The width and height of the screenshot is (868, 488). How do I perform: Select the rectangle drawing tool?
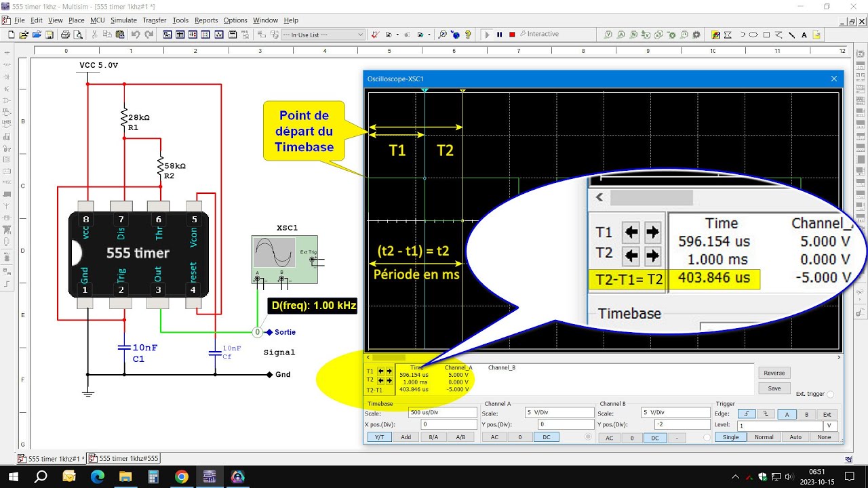(x=766, y=34)
